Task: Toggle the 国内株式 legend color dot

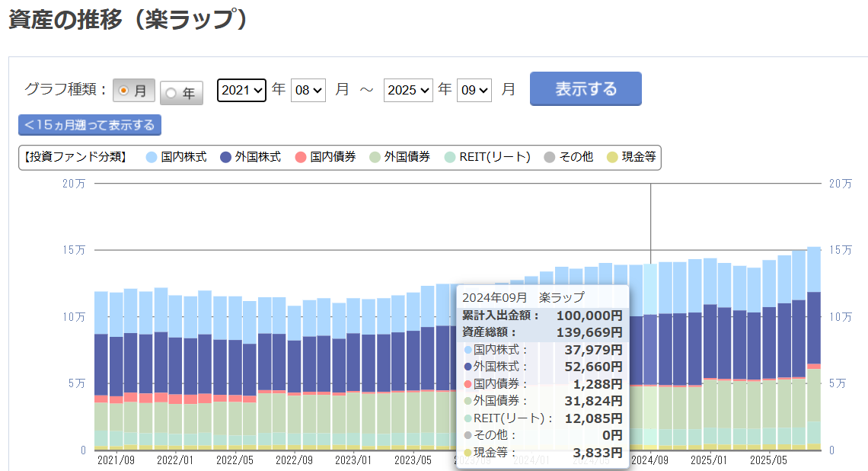Action: point(151,157)
